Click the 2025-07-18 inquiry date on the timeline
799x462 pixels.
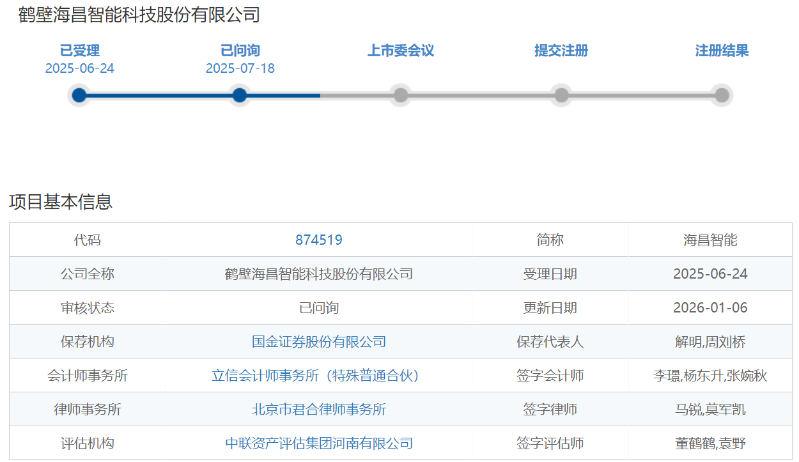(x=239, y=68)
